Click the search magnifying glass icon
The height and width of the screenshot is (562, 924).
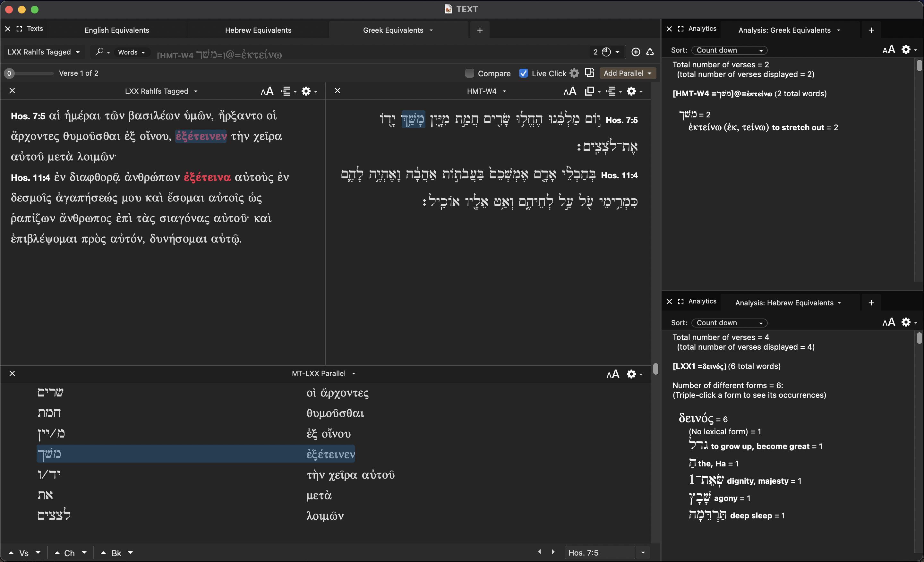point(99,52)
